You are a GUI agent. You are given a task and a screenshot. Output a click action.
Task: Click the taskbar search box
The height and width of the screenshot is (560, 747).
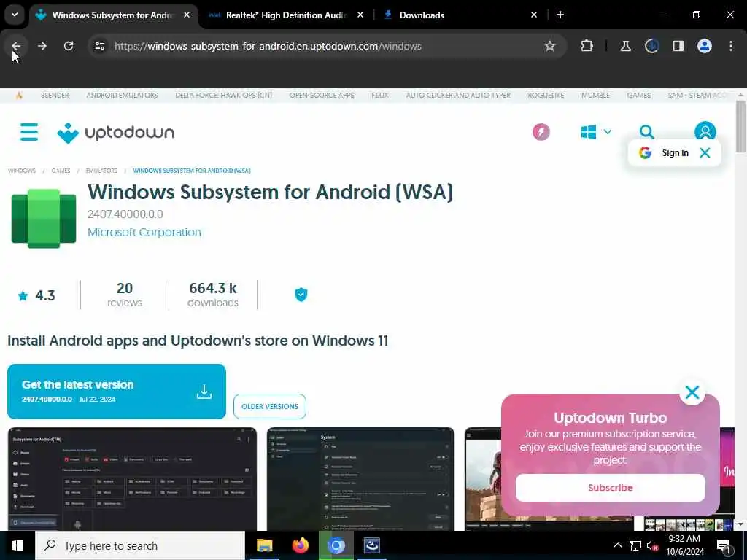tap(140, 545)
